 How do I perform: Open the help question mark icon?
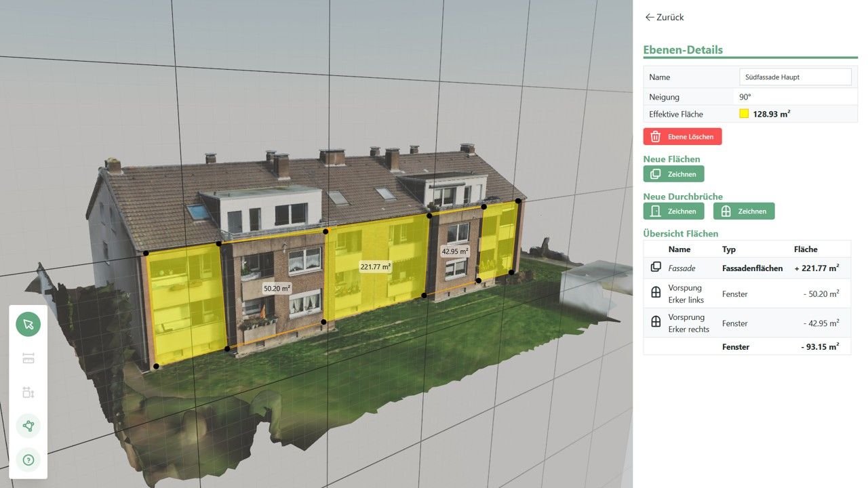coord(28,460)
